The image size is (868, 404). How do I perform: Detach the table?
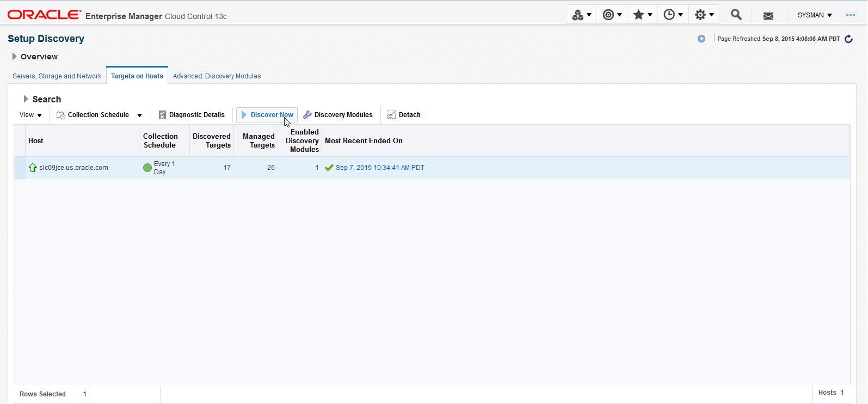(x=404, y=115)
